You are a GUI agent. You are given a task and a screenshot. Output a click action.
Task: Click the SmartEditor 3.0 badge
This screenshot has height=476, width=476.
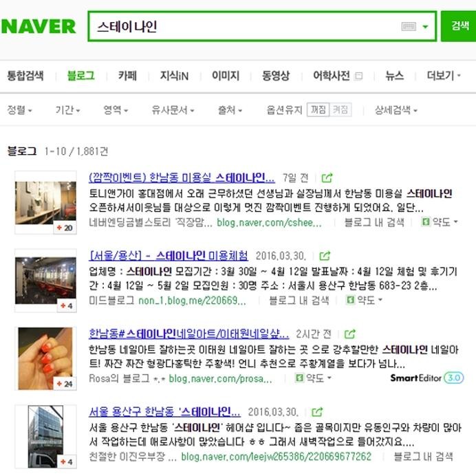pyautogui.click(x=427, y=378)
